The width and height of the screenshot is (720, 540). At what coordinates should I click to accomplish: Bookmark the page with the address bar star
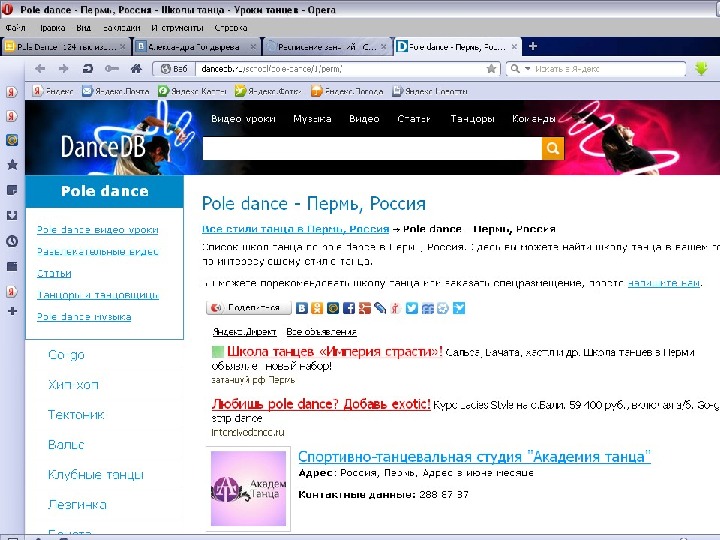coord(491,69)
